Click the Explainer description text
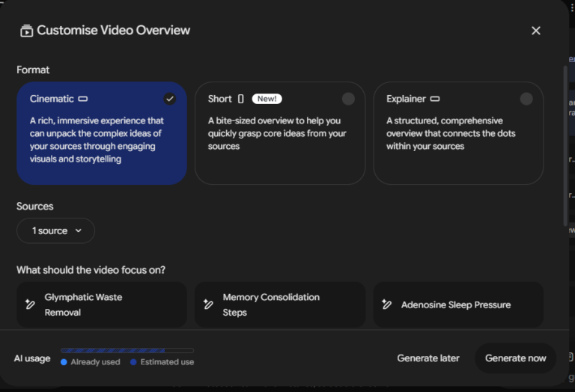Image resolution: width=575 pixels, height=392 pixels. coord(451,133)
